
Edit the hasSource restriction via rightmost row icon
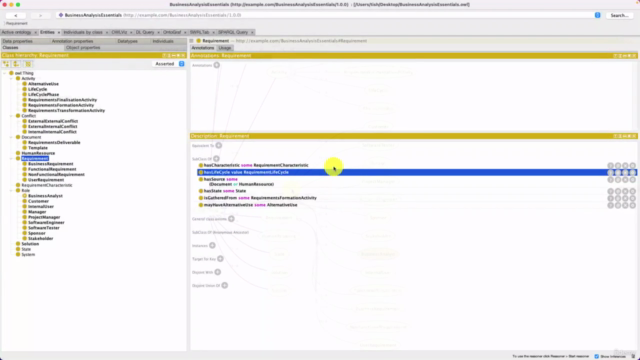tap(633, 180)
